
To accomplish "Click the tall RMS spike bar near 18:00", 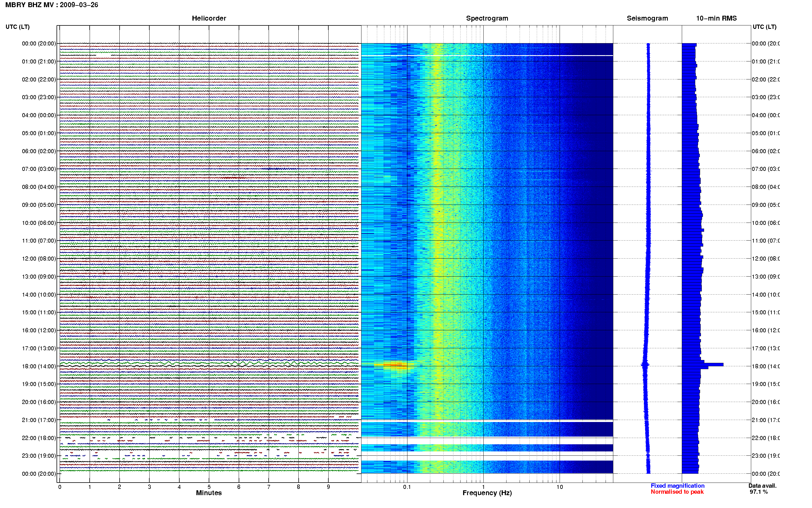I will click(703, 365).
